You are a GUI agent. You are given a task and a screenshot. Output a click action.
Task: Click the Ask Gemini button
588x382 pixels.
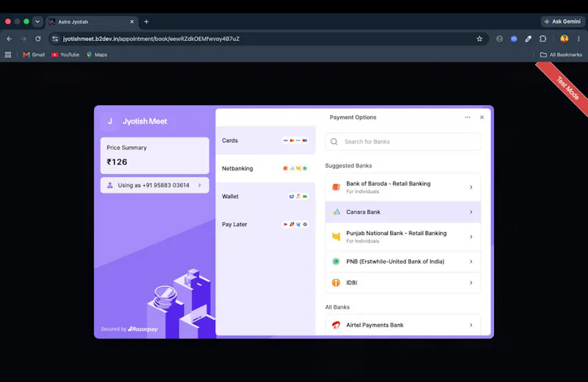tap(562, 21)
